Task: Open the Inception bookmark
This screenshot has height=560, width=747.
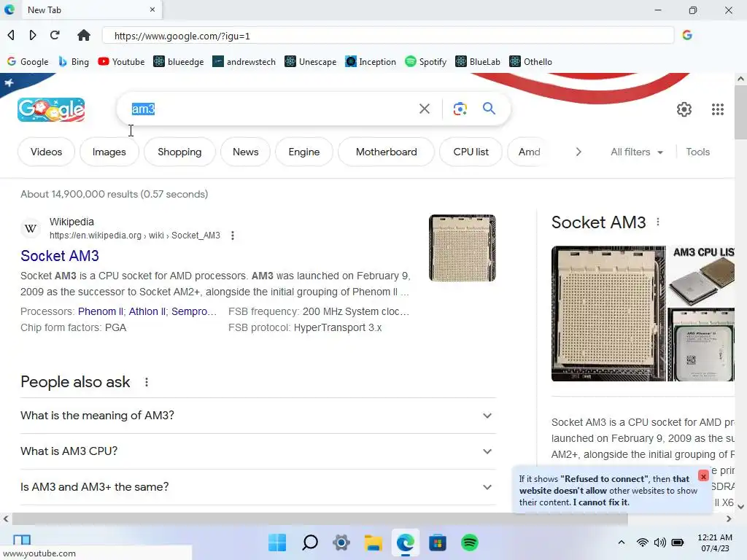Action: pyautogui.click(x=371, y=61)
